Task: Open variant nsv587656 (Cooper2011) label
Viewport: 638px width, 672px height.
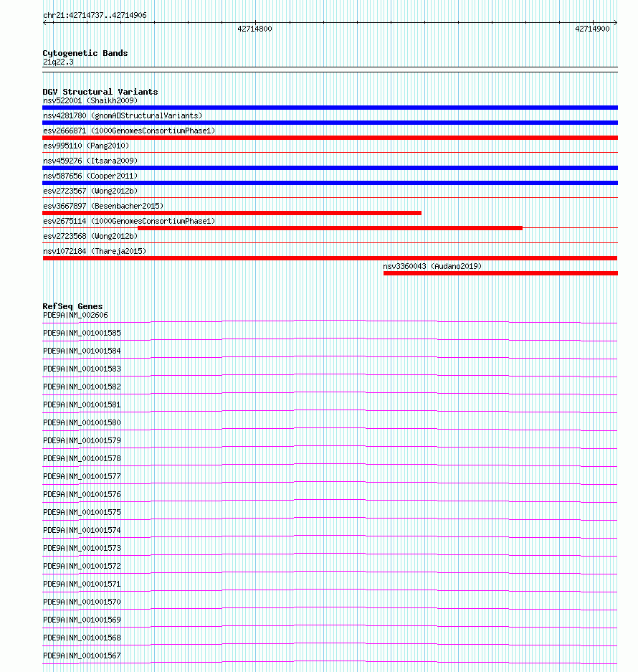Action: coord(90,176)
